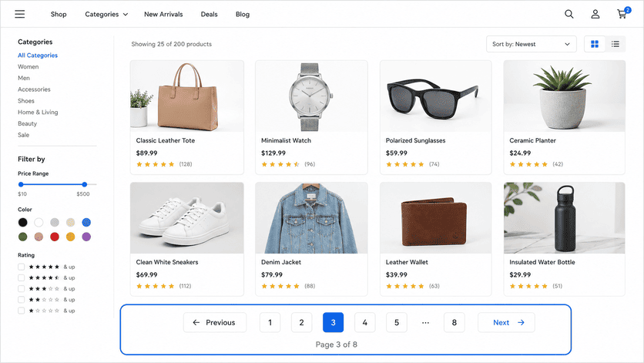This screenshot has width=644, height=363.
Task: Check the one star & up rating
Action: (x=22, y=311)
